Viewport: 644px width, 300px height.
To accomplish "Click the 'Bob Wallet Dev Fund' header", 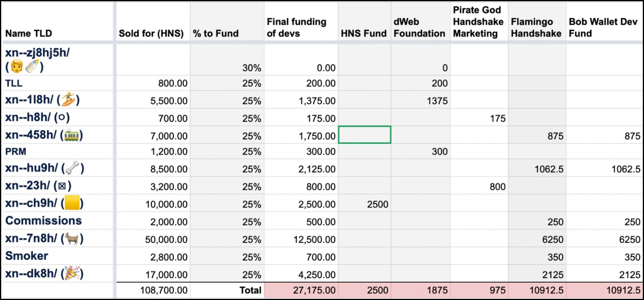I will pos(603,27).
